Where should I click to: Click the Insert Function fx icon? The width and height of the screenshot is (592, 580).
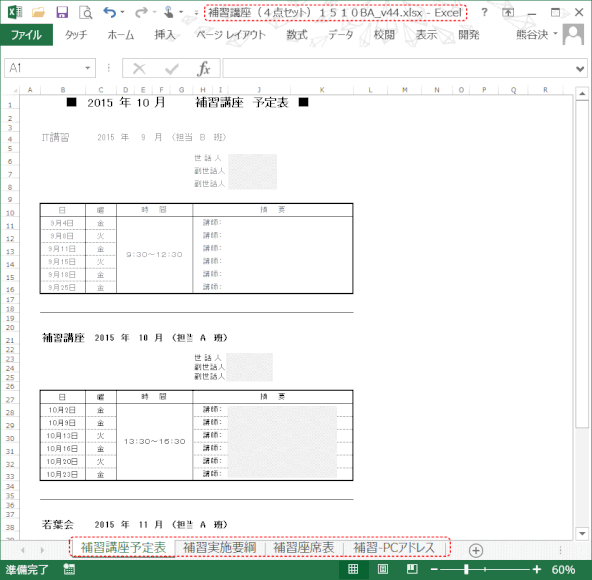click(x=204, y=68)
